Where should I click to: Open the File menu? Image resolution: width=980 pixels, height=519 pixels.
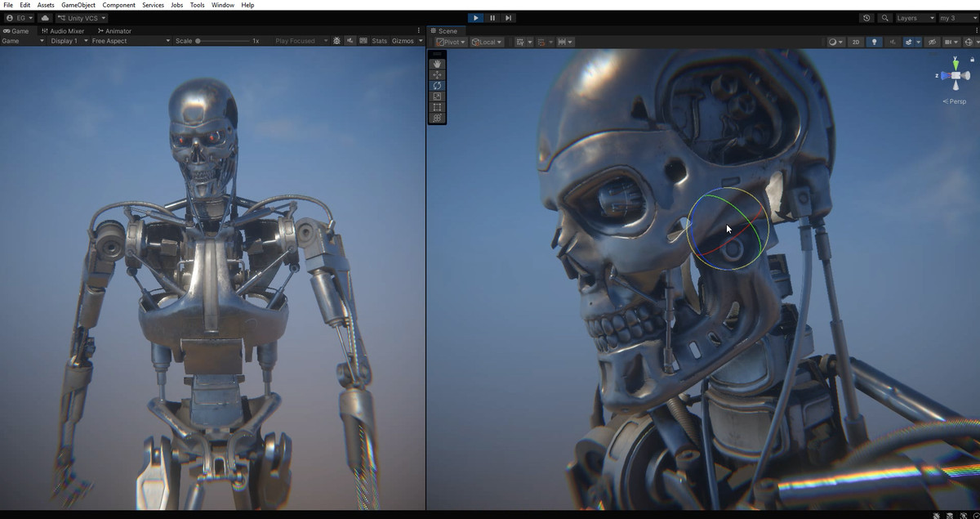8,5
